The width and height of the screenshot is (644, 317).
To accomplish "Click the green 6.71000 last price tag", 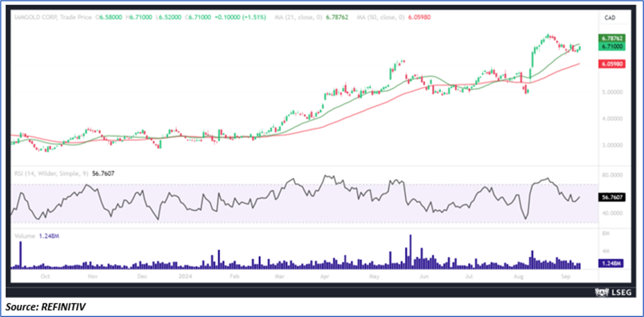I will [612, 47].
